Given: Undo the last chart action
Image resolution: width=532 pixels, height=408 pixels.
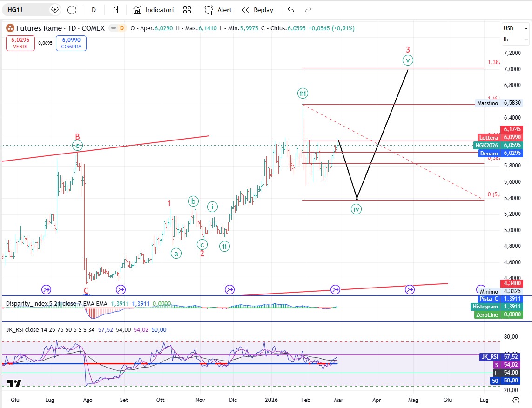Looking at the screenshot, I should pos(291,10).
